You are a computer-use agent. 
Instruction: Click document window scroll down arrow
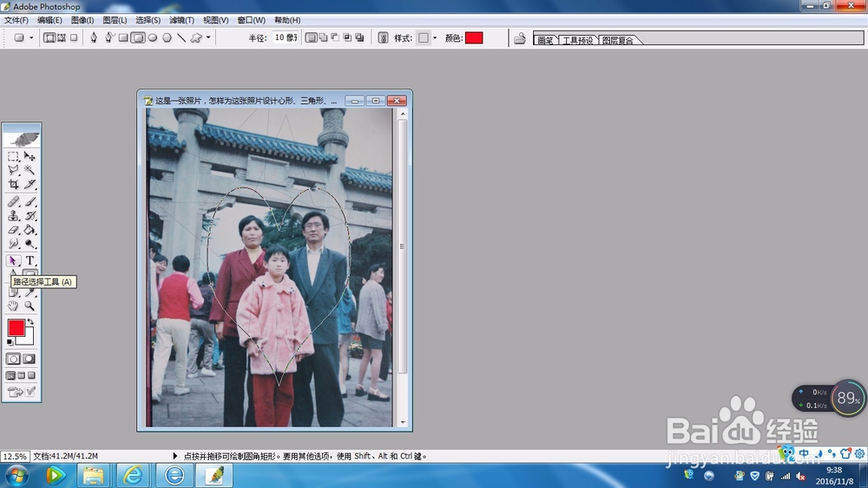tap(403, 422)
